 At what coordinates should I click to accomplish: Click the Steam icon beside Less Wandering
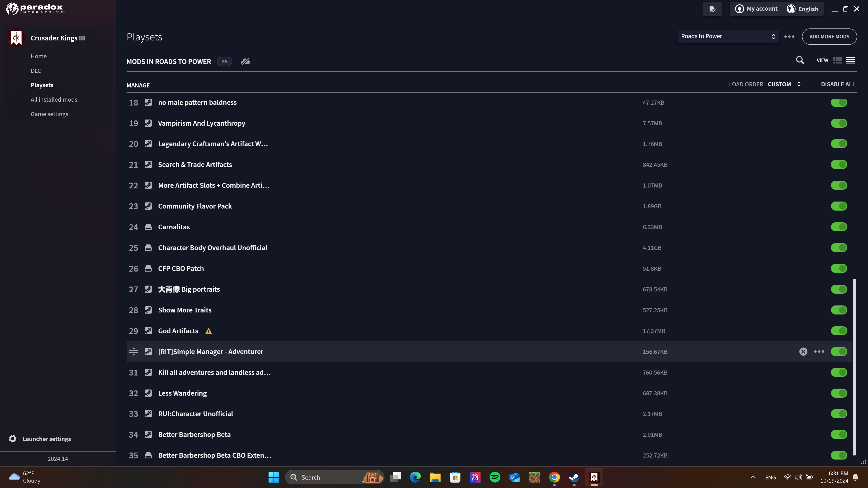(x=148, y=393)
